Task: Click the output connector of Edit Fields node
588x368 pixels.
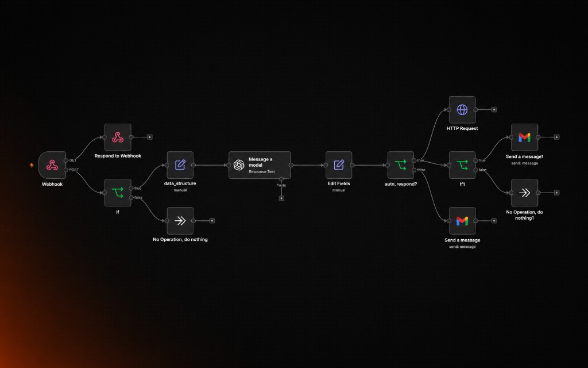Action: [x=352, y=165]
